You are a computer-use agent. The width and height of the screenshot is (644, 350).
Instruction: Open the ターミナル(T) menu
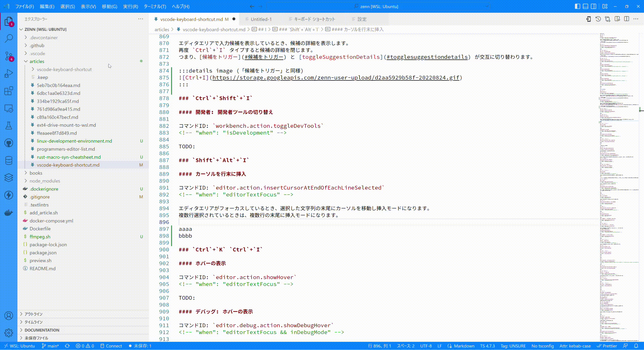point(155,6)
